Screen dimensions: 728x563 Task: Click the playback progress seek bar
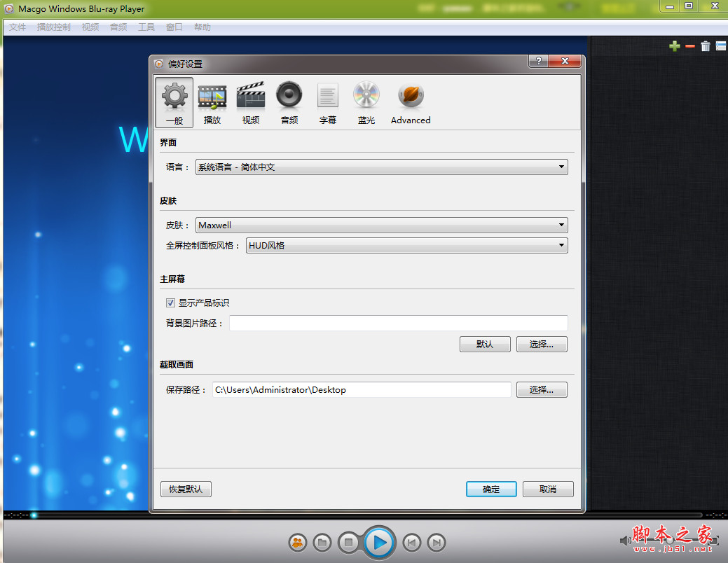click(x=365, y=515)
